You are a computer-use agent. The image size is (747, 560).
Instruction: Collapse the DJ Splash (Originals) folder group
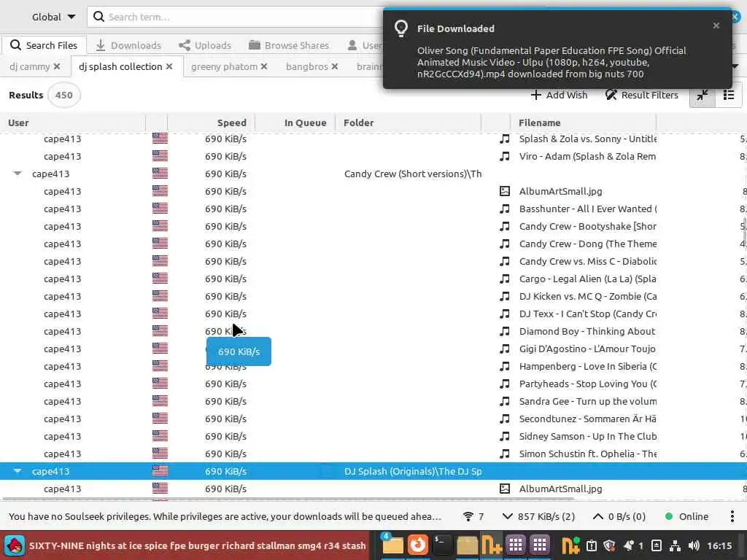click(18, 471)
